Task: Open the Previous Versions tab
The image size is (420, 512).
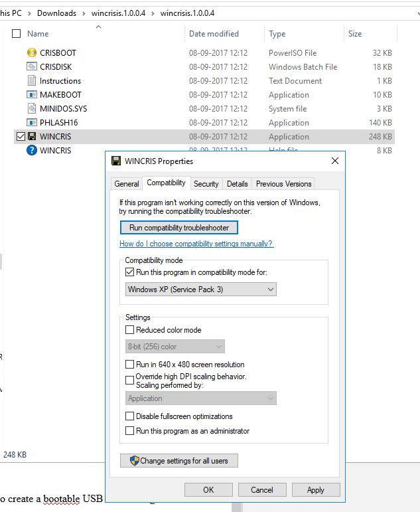Action: (283, 184)
